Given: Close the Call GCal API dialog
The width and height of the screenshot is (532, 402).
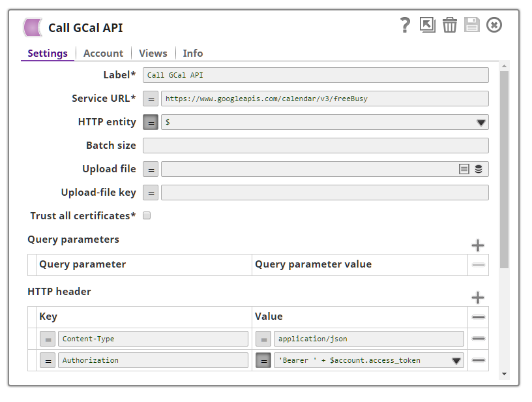Looking at the screenshot, I should (x=494, y=25).
